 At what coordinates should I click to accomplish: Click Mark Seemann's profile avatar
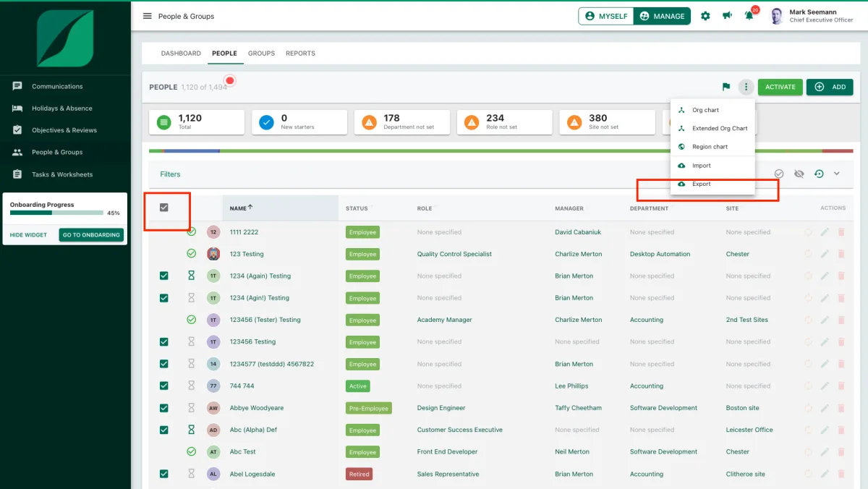click(x=777, y=16)
